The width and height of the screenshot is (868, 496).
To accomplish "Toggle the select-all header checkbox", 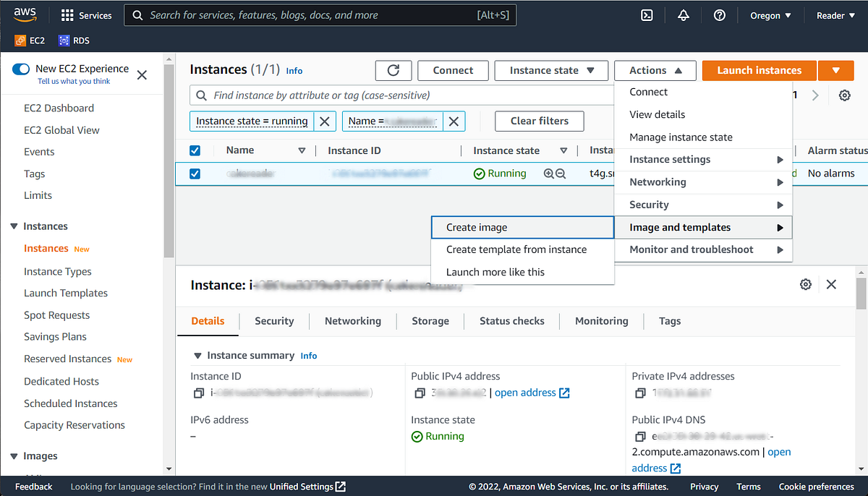I will tap(195, 150).
